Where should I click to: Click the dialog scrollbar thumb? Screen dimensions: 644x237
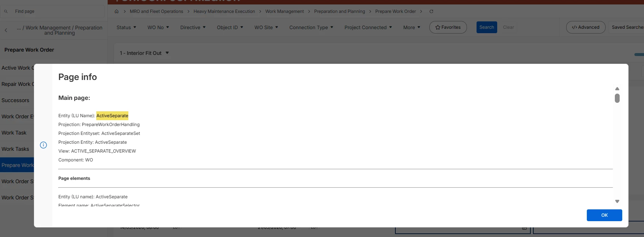point(617,98)
